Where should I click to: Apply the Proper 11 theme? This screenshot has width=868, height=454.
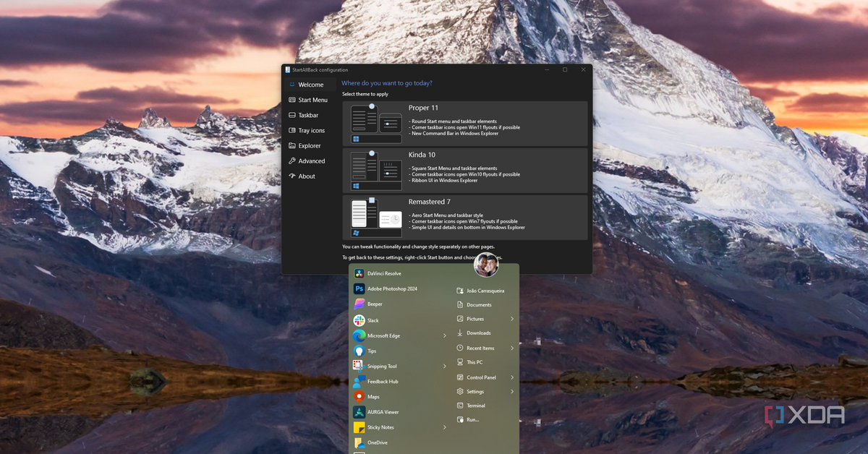(x=464, y=124)
